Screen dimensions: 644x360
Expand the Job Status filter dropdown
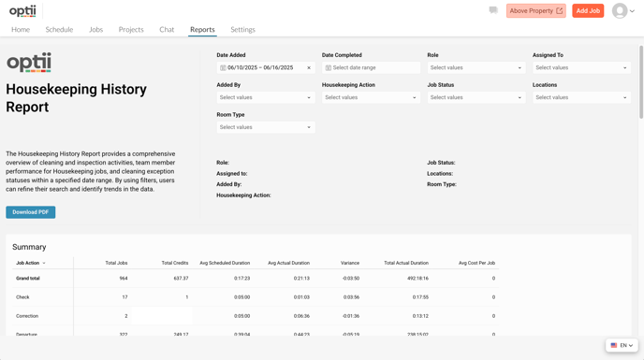pos(476,97)
